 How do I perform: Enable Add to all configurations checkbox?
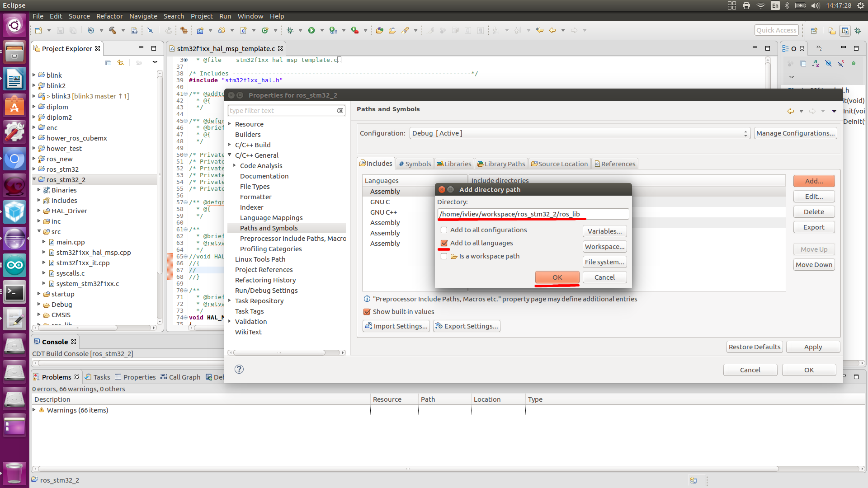click(444, 230)
